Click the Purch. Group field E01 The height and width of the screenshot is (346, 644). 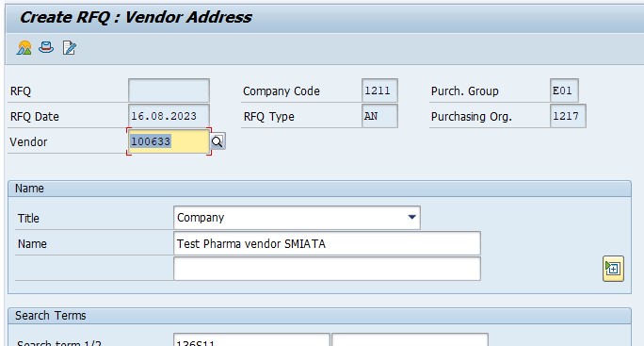(x=564, y=91)
